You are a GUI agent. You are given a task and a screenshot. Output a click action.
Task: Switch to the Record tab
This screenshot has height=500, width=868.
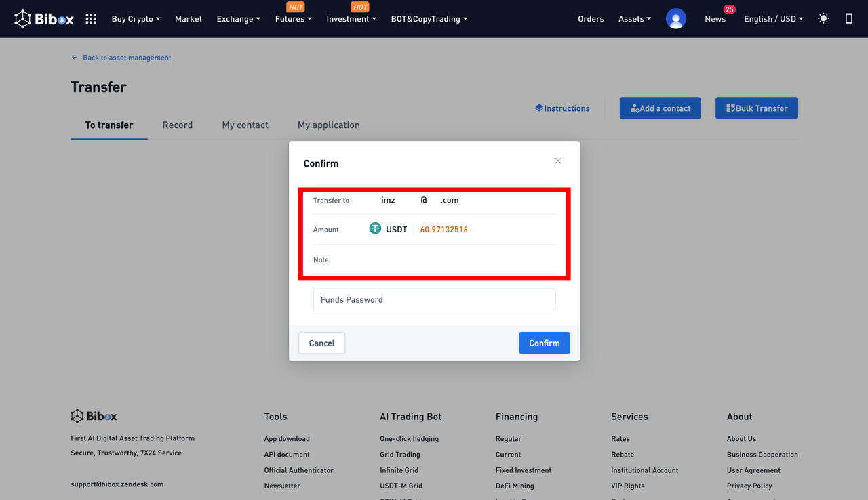tap(178, 125)
